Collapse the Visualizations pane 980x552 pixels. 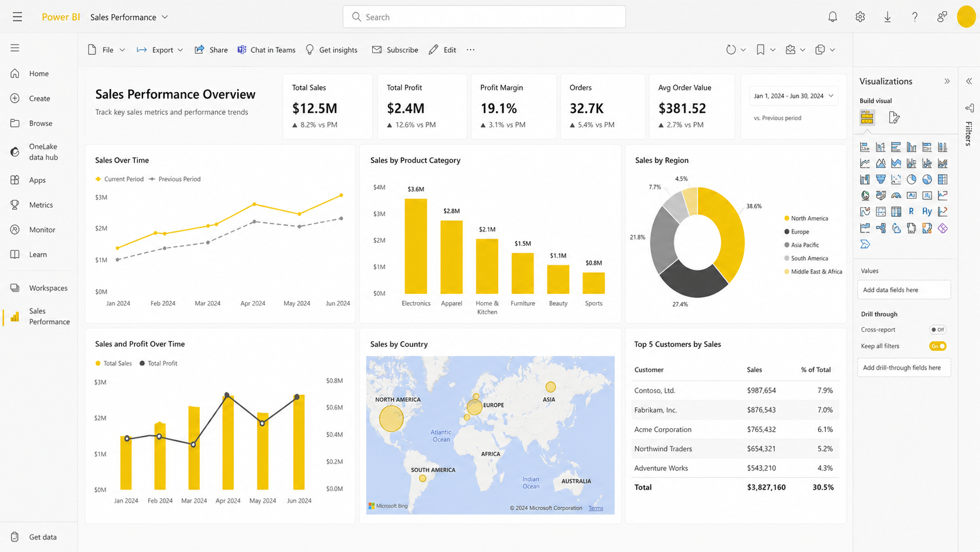coord(947,82)
